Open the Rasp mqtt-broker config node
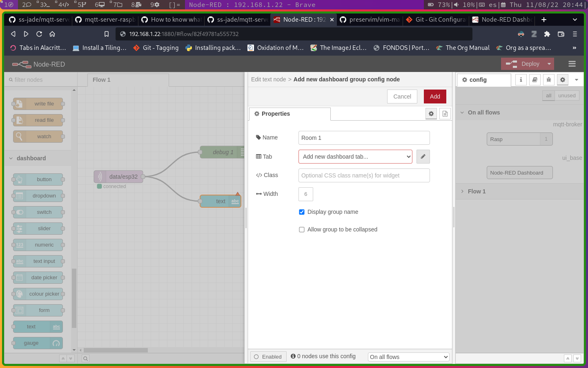The width and height of the screenshot is (588, 368). (x=519, y=139)
